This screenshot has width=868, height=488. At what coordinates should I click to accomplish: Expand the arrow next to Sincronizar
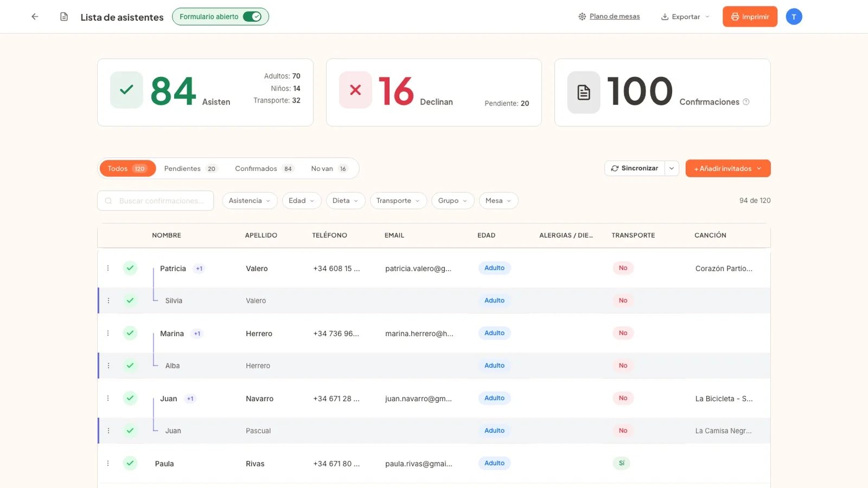point(672,168)
